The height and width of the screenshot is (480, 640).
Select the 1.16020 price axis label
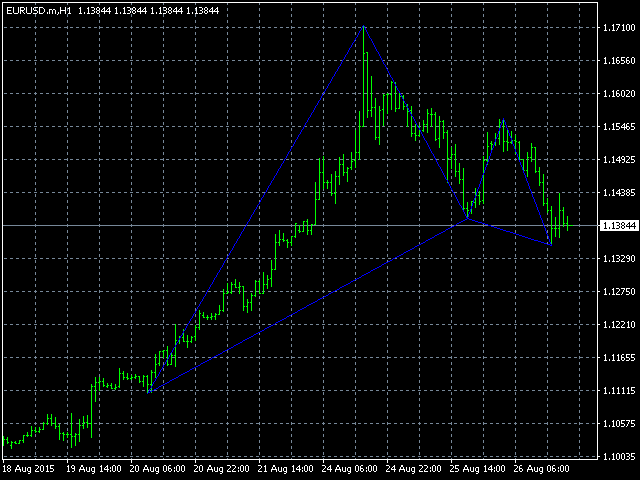pyautogui.click(x=619, y=94)
